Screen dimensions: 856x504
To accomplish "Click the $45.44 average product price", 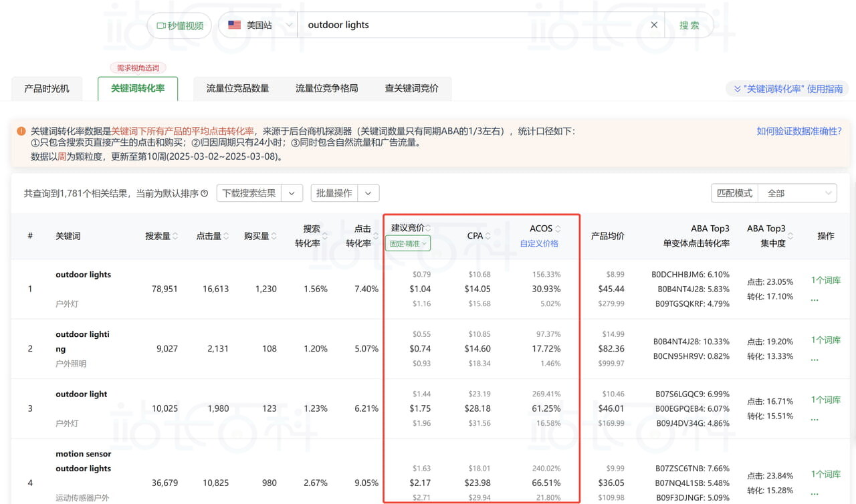I will (x=611, y=289).
